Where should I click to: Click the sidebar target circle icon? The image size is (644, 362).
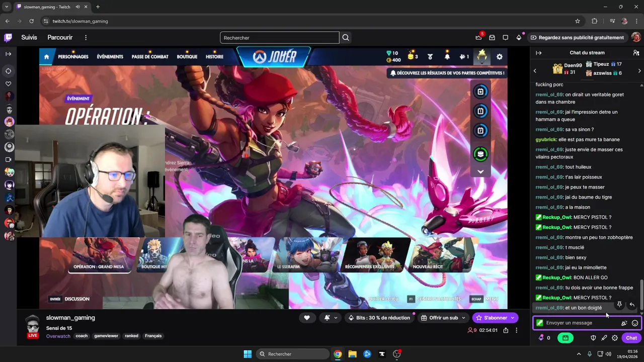pos(9,71)
